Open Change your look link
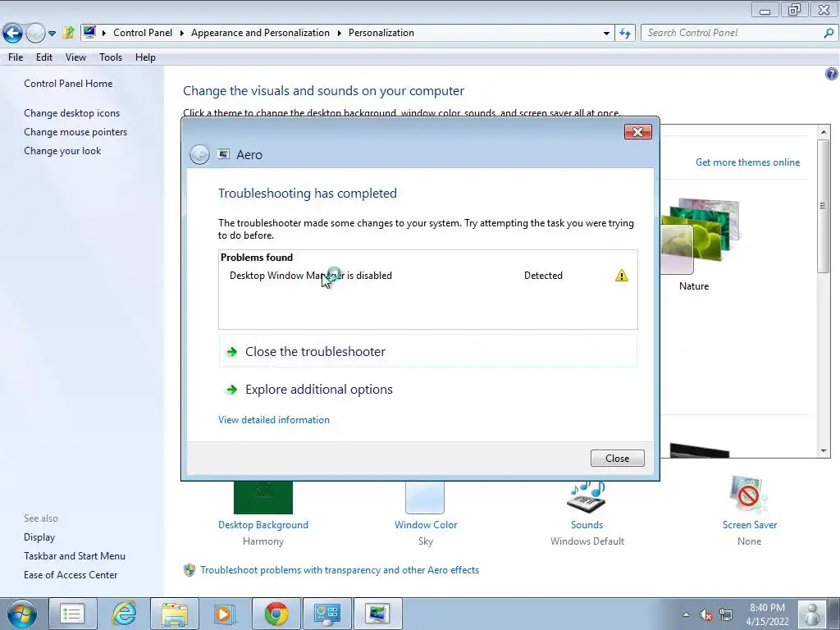Image resolution: width=840 pixels, height=630 pixels. 62,151
